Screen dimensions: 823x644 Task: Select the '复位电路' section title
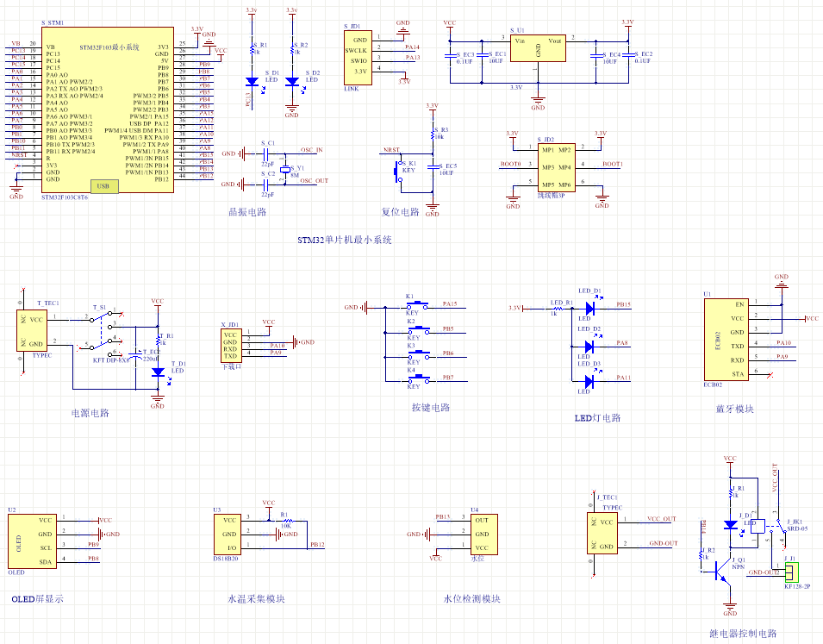(400, 212)
